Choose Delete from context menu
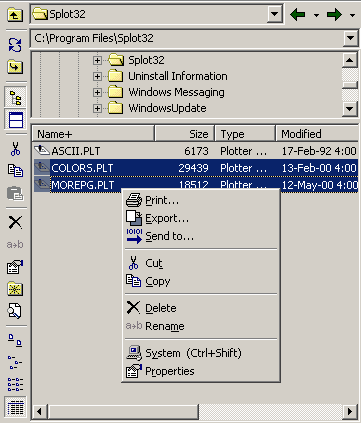The height and width of the screenshot is (423, 361). [x=201, y=308]
